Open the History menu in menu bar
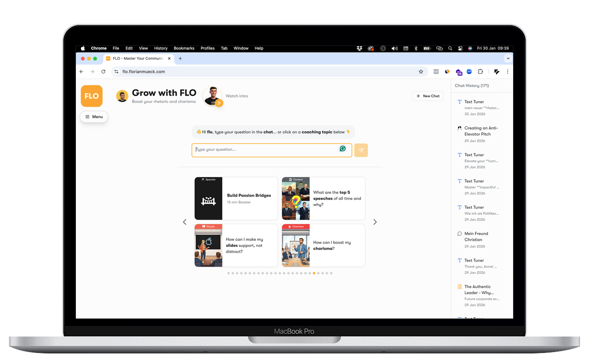Image resolution: width=589 pixels, height=364 pixels. tap(161, 48)
